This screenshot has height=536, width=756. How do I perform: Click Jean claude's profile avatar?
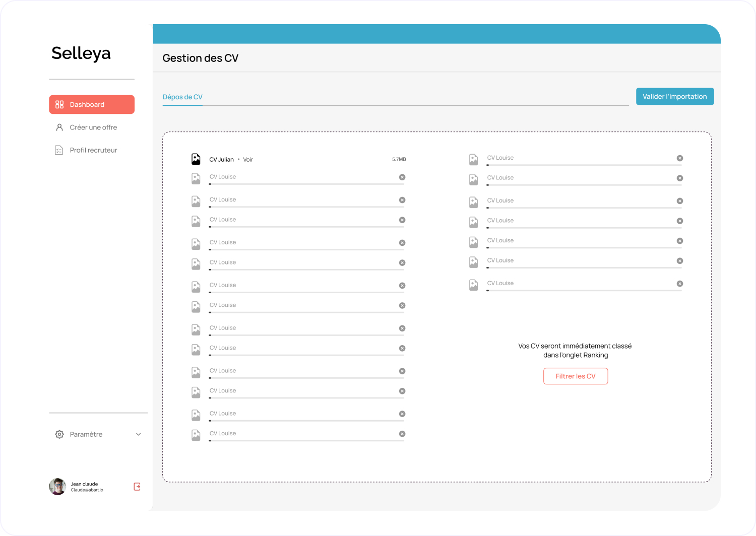point(57,486)
